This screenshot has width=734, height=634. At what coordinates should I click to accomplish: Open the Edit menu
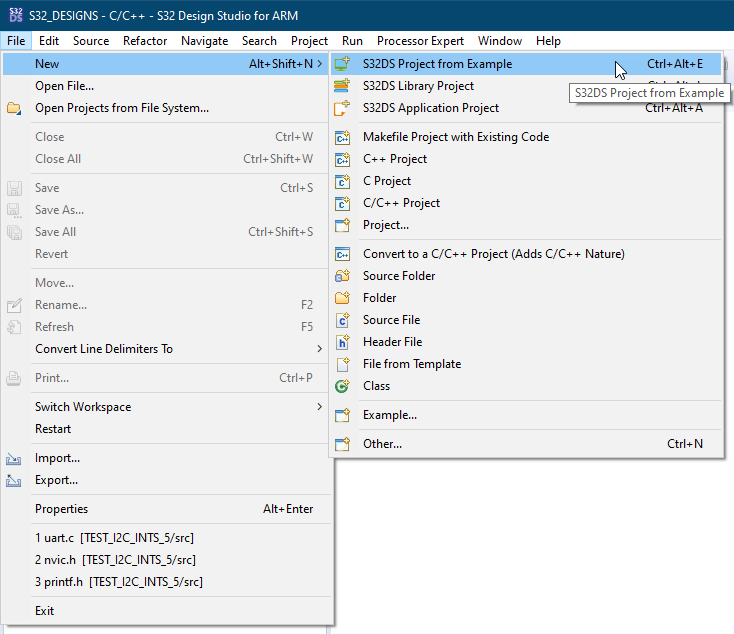[x=49, y=41]
